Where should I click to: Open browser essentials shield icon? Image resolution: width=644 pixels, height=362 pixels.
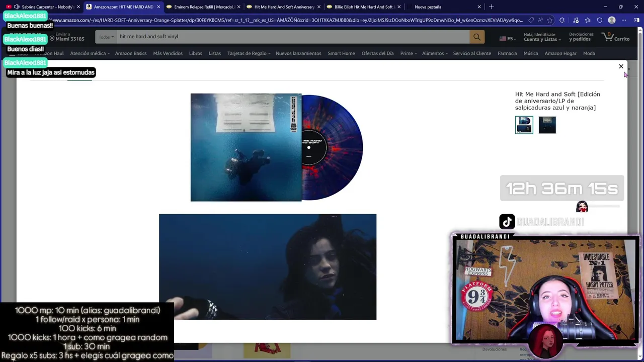tap(600, 21)
